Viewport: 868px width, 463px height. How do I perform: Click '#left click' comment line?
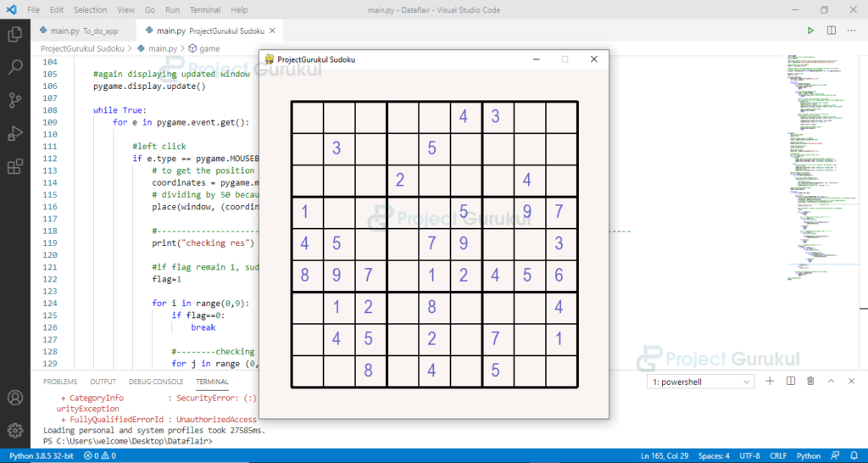pyautogui.click(x=159, y=146)
